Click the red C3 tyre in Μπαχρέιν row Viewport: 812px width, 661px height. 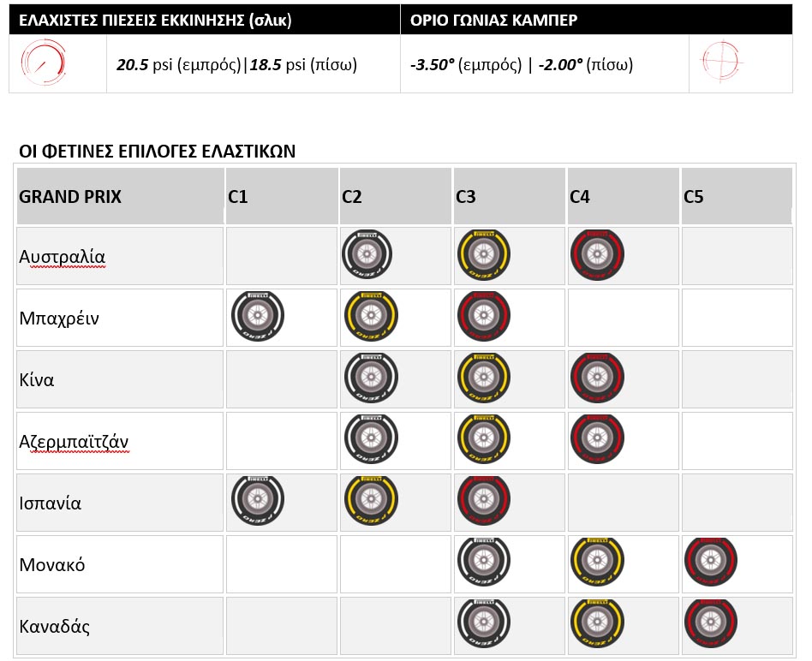[x=481, y=317]
